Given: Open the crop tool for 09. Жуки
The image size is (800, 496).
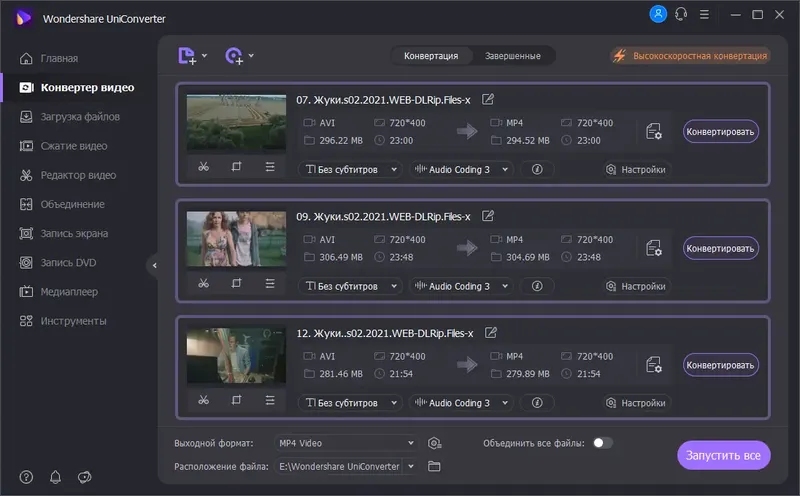Looking at the screenshot, I should [x=236, y=283].
